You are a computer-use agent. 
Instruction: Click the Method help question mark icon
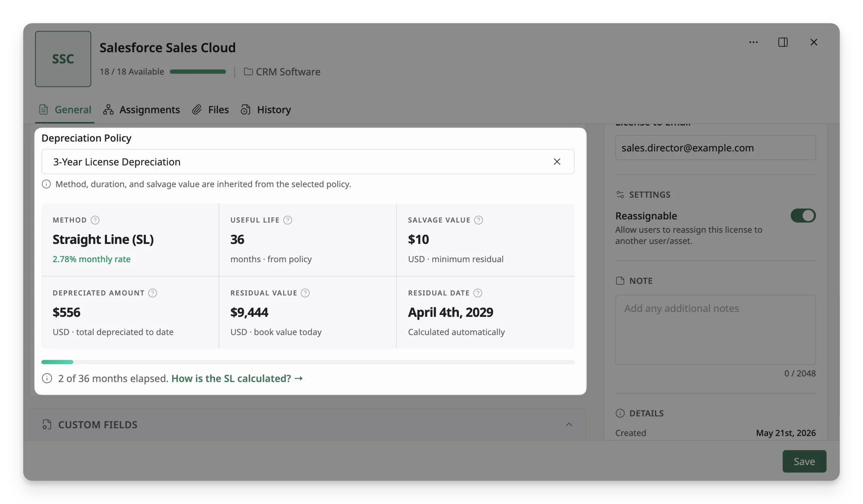point(95,220)
